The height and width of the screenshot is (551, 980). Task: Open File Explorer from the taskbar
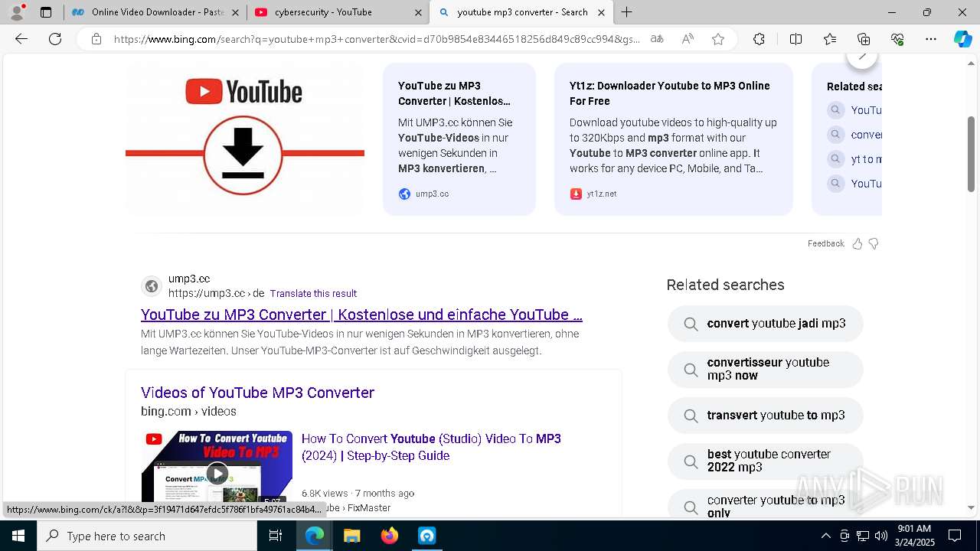(x=352, y=536)
